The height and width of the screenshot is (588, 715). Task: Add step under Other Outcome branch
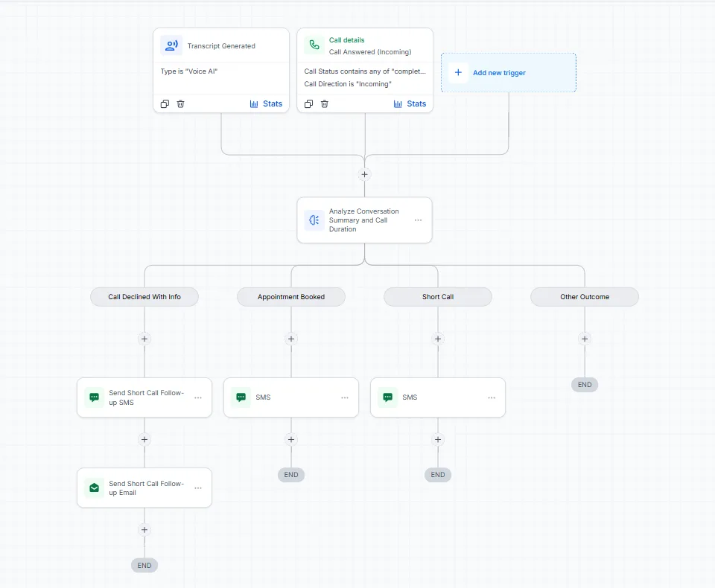coord(585,339)
